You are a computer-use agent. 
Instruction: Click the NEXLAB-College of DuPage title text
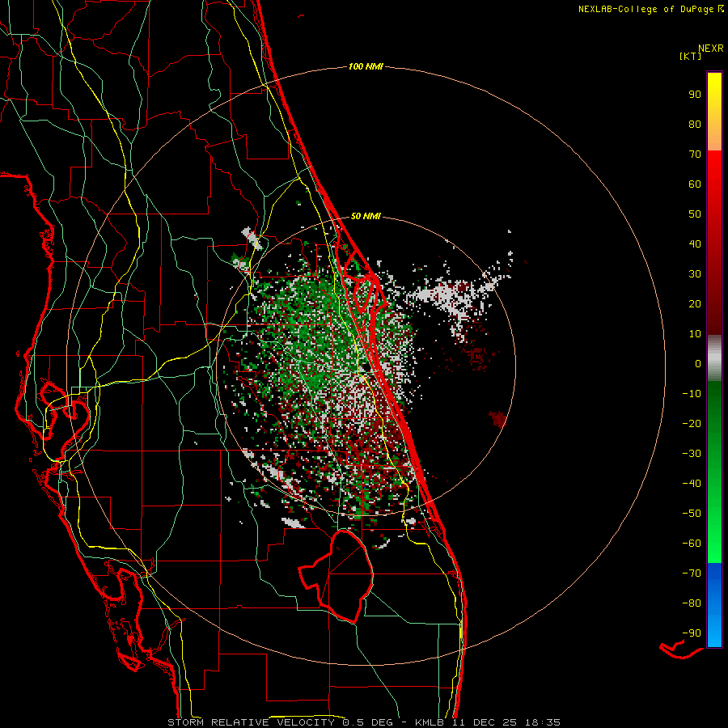645,9
